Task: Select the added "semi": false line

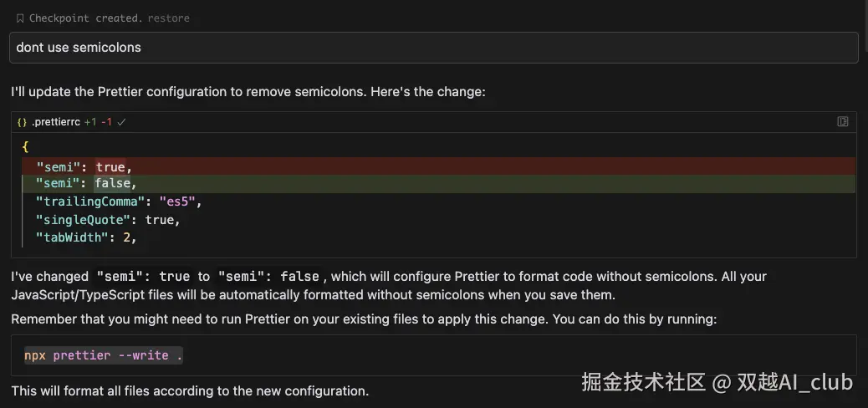Action: 438,183
